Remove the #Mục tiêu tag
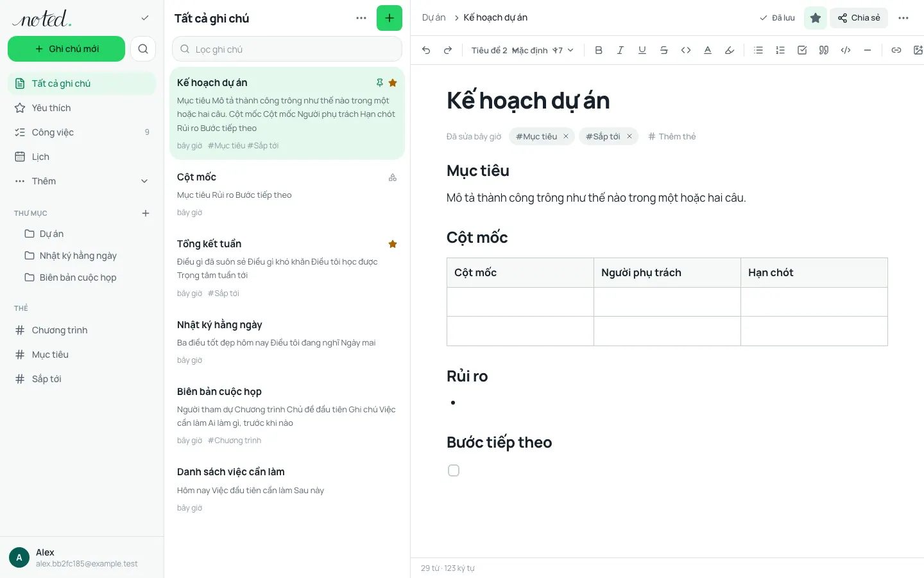This screenshot has height=578, width=924. 566,136
